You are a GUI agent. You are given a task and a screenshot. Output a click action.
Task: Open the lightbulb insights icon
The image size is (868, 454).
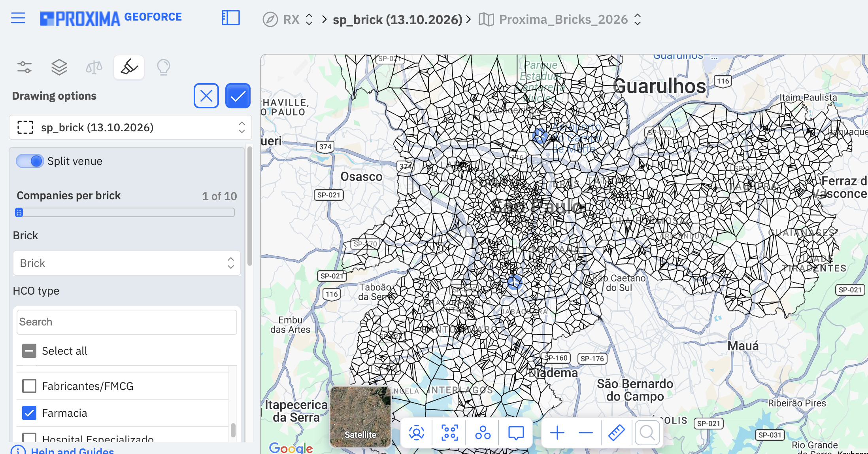163,67
